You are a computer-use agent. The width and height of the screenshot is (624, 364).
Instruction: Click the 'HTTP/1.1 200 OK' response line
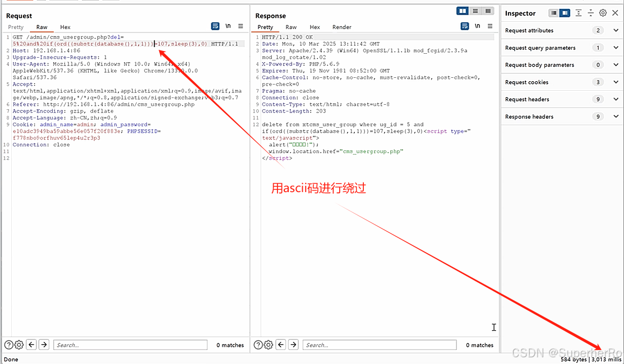pos(287,37)
